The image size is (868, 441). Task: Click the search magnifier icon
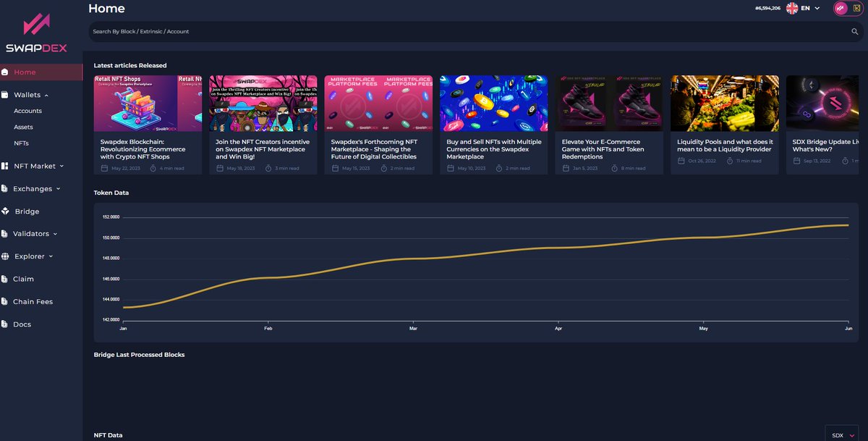coord(855,32)
